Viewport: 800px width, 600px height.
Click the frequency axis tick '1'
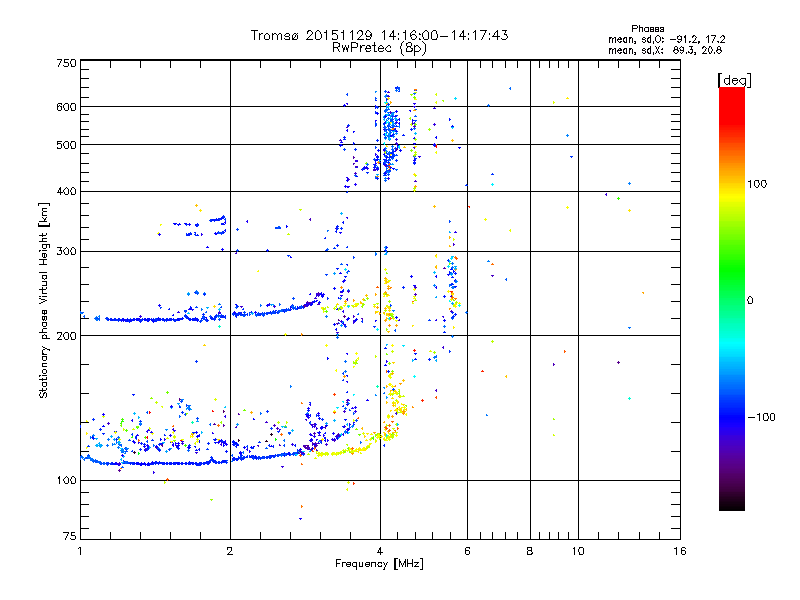tap(80, 551)
